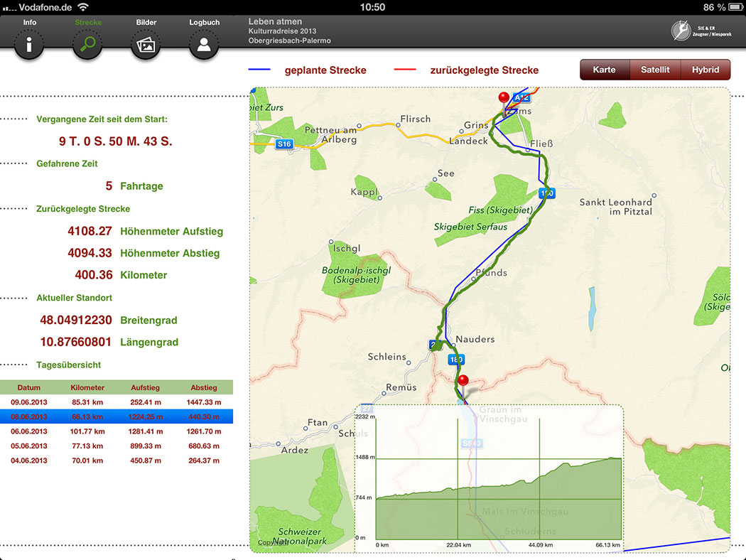The height and width of the screenshot is (560, 746).
Task: Tap the Schweizer Nationalpark label
Action: click(300, 537)
